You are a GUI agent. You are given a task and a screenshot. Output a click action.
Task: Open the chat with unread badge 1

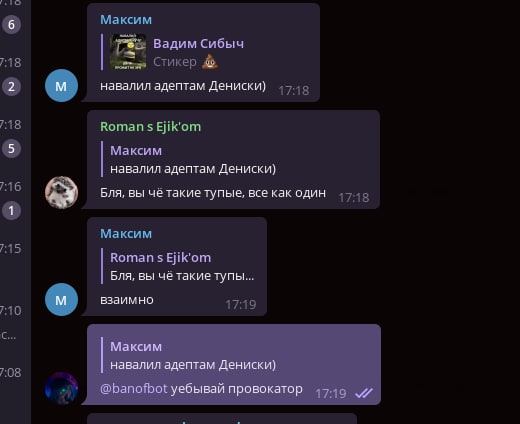tap(11, 211)
